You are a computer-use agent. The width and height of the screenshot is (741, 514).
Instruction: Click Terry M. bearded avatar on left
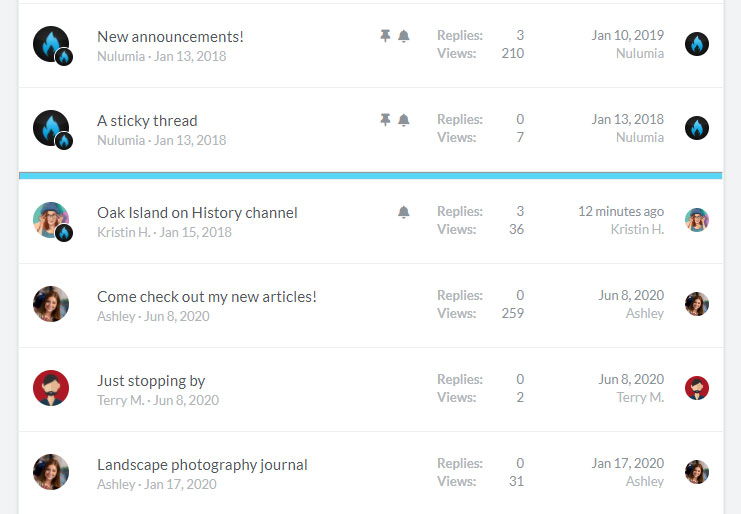pyautogui.click(x=51, y=388)
